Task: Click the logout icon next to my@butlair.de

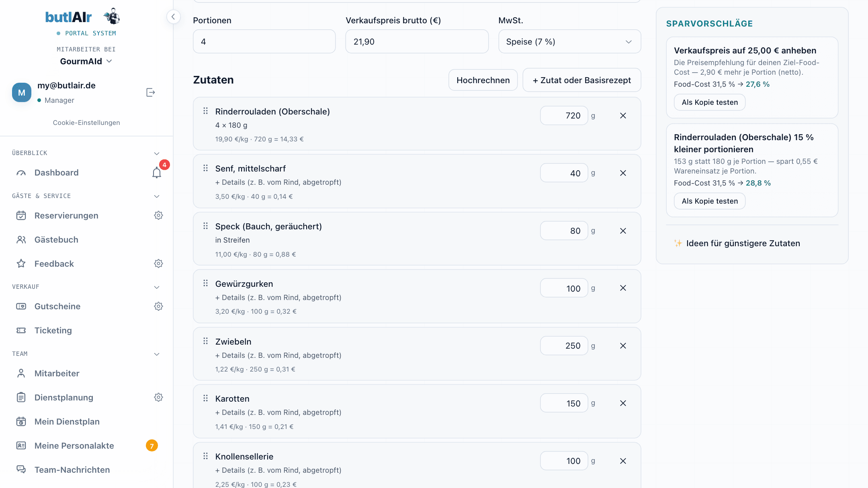Action: click(151, 92)
